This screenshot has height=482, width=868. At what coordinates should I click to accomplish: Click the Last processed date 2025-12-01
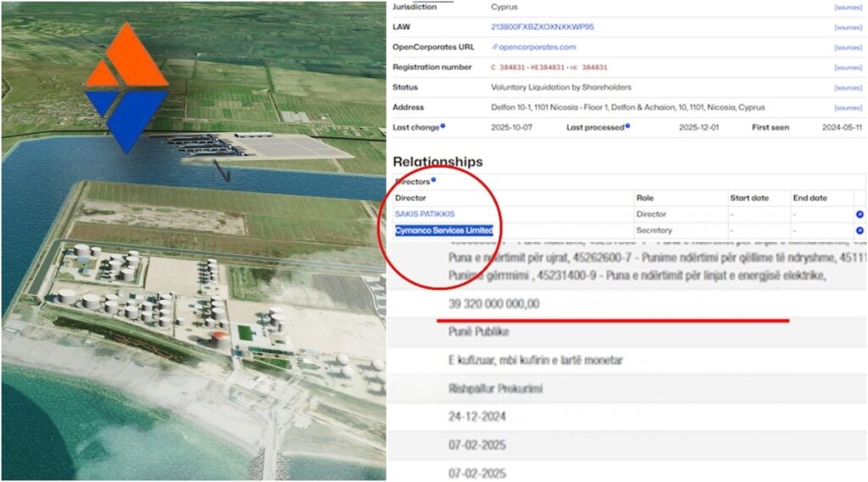point(698,127)
